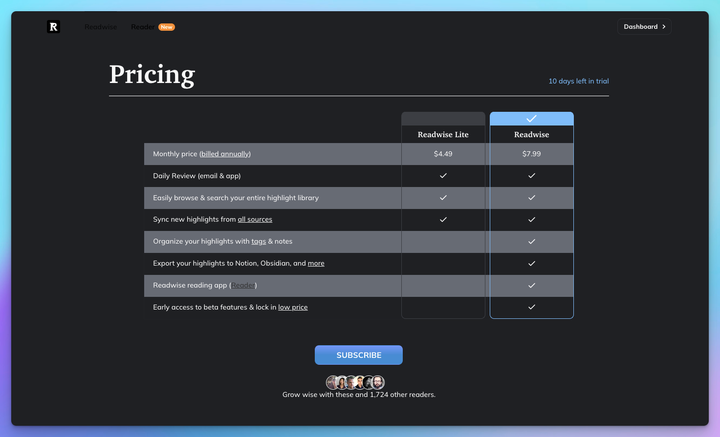This screenshot has height=437, width=720.
Task: Click the Reader app checkmark in Readwise column
Action: coord(531,285)
